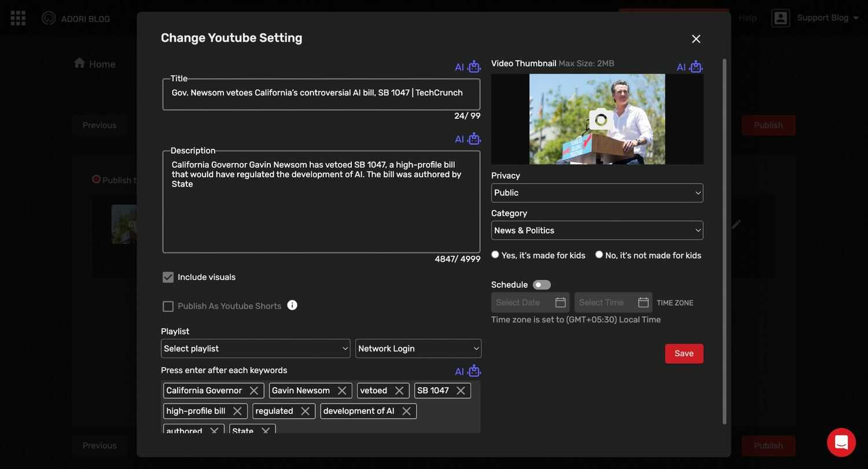The height and width of the screenshot is (469, 868).
Task: Uncheck the Include visuals checkbox
Action: click(168, 277)
